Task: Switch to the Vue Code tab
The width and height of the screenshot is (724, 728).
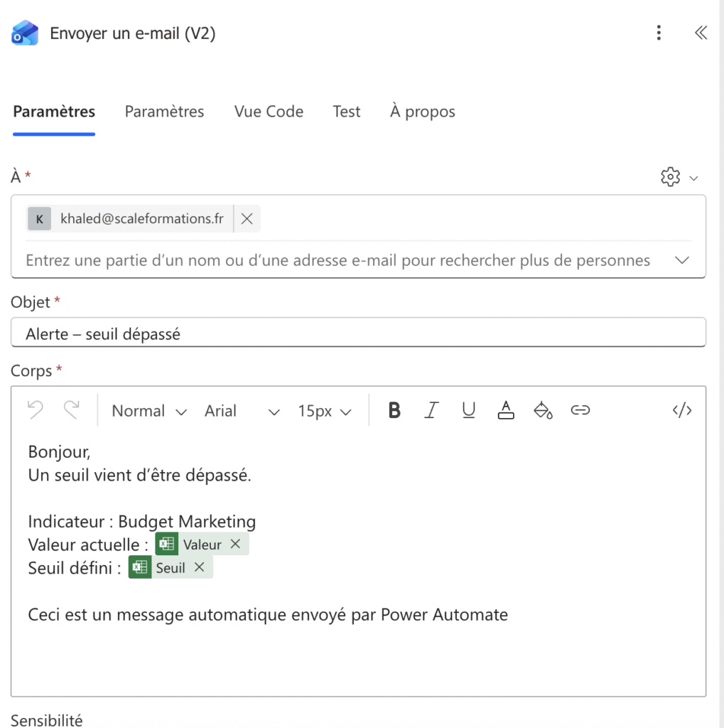Action: click(269, 112)
